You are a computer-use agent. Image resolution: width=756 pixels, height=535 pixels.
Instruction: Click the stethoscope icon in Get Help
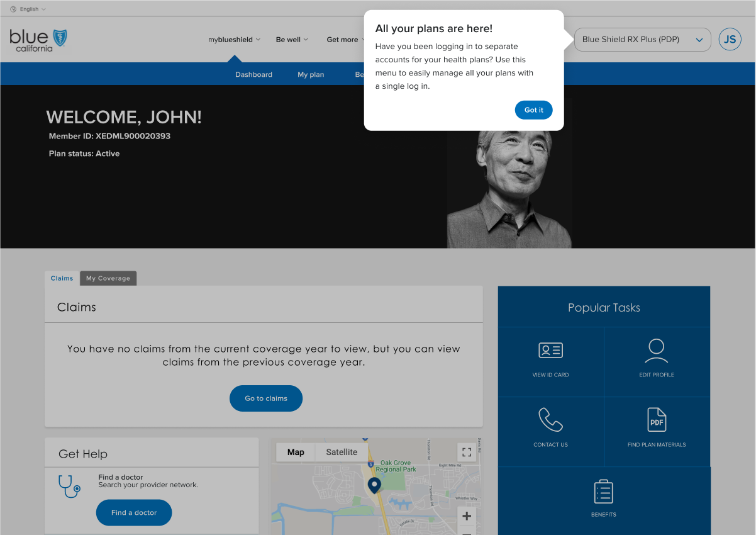pyautogui.click(x=69, y=486)
